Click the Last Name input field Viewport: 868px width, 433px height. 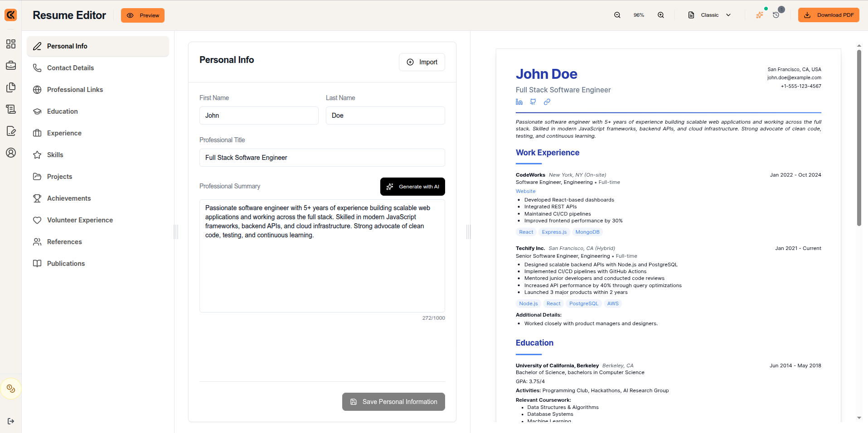click(385, 115)
